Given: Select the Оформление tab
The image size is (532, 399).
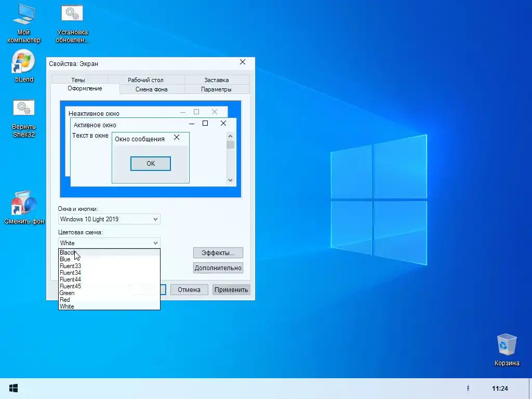Looking at the screenshot, I should tap(85, 88).
